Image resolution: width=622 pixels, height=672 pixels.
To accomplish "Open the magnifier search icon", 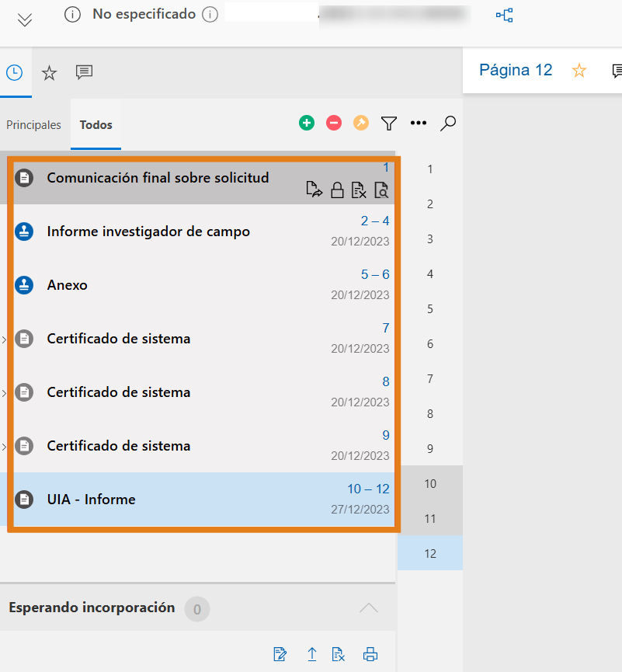I will (447, 123).
